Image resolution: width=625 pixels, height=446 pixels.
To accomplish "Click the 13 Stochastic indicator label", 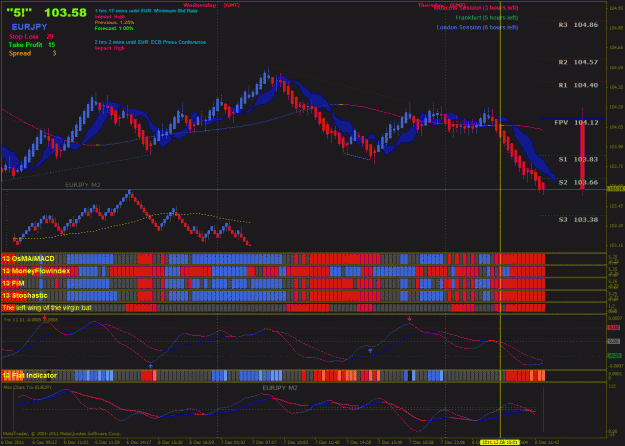I will (25, 296).
